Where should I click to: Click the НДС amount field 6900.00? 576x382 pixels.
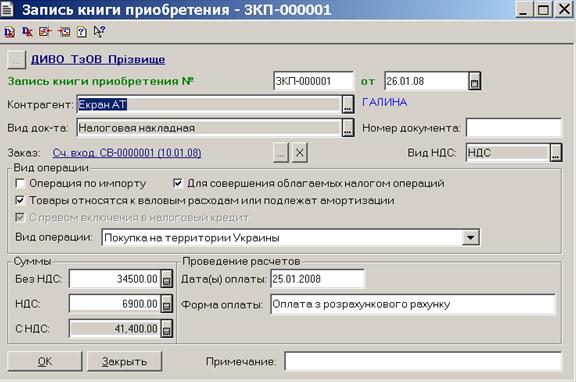click(x=115, y=304)
